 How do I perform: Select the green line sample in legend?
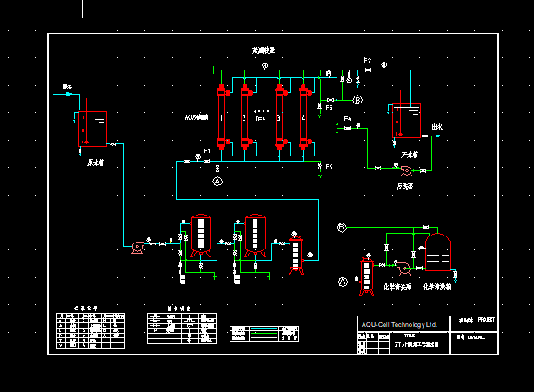pyautogui.click(x=264, y=333)
